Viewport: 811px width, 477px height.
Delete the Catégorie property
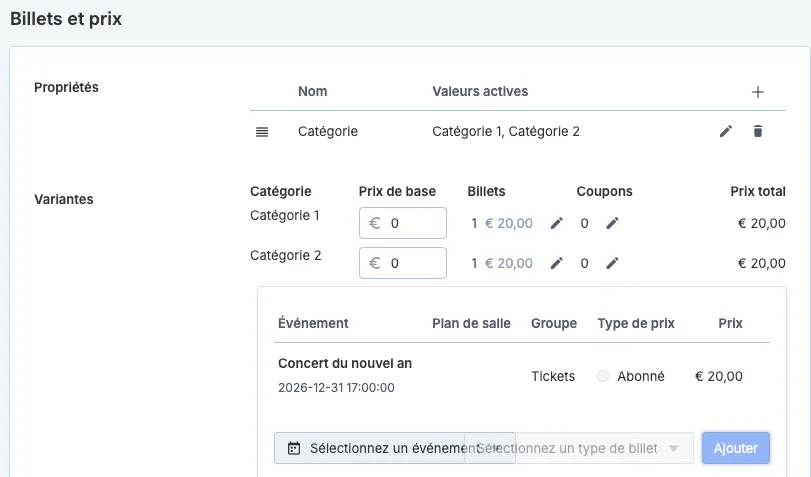pos(758,131)
